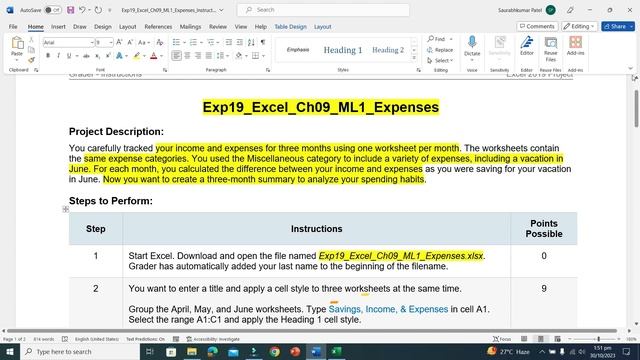Click the vertical scrollbar thumb

[x=636, y=108]
